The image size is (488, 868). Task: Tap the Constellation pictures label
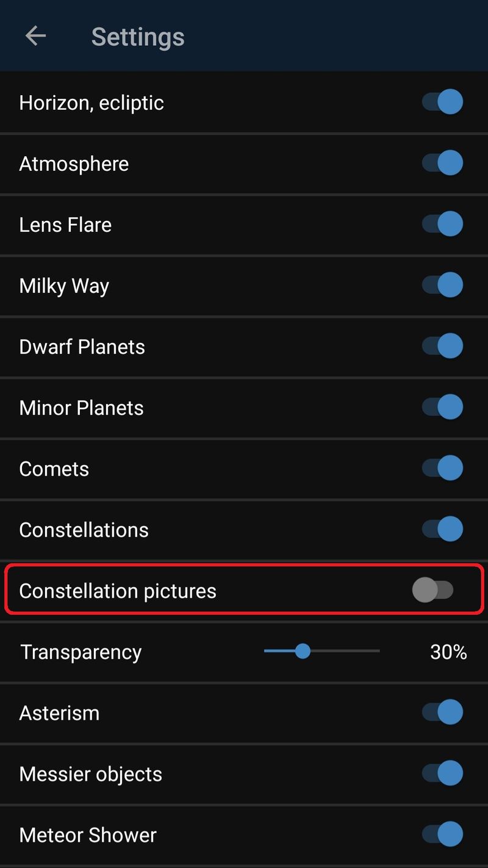pos(118,591)
